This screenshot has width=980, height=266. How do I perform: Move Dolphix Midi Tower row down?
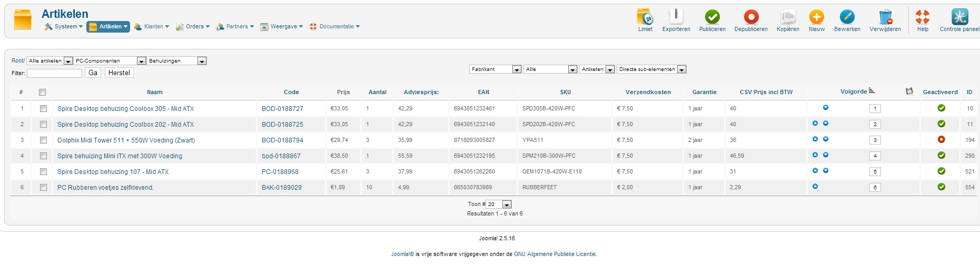tap(826, 139)
